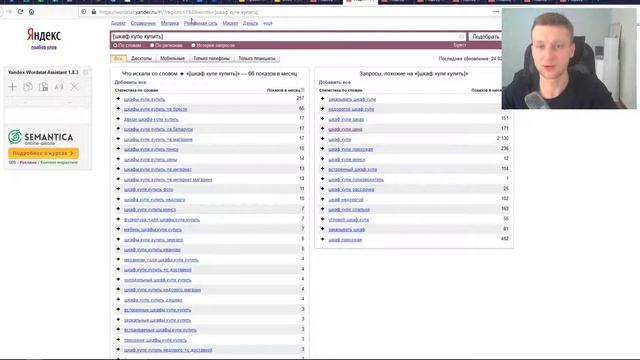
Task: Open 'подбор слов' link under Яндекс logo
Action: point(44,47)
